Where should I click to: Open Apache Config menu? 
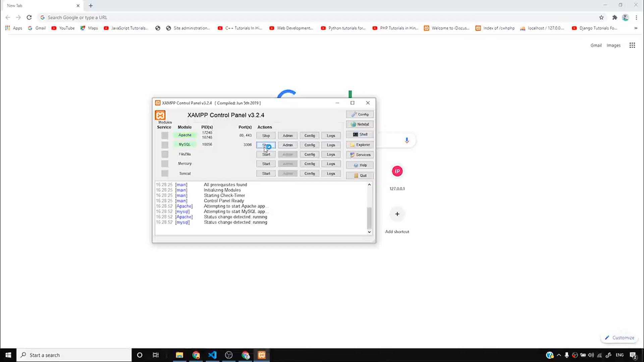(310, 136)
